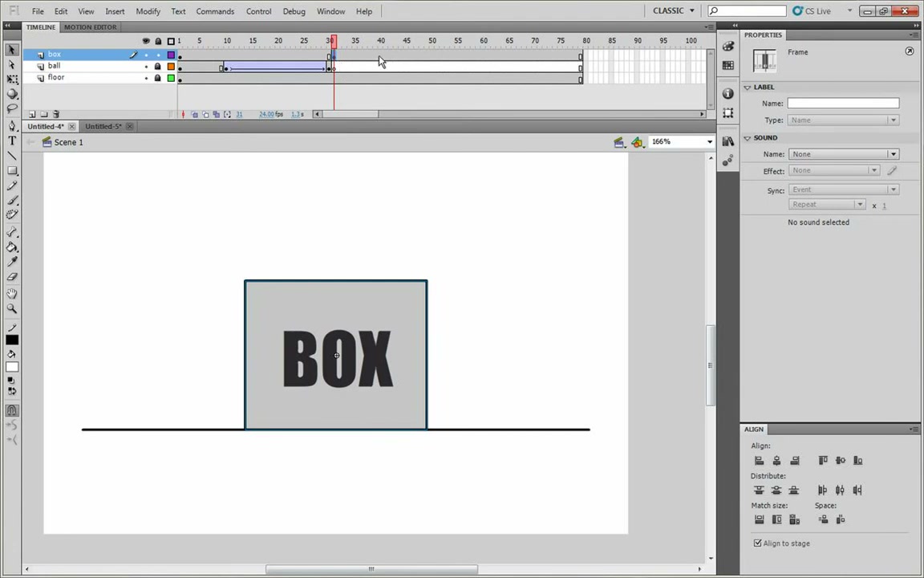Unlock the ball layer padlock
Viewport: 924px width, 578px height.
[x=158, y=67]
